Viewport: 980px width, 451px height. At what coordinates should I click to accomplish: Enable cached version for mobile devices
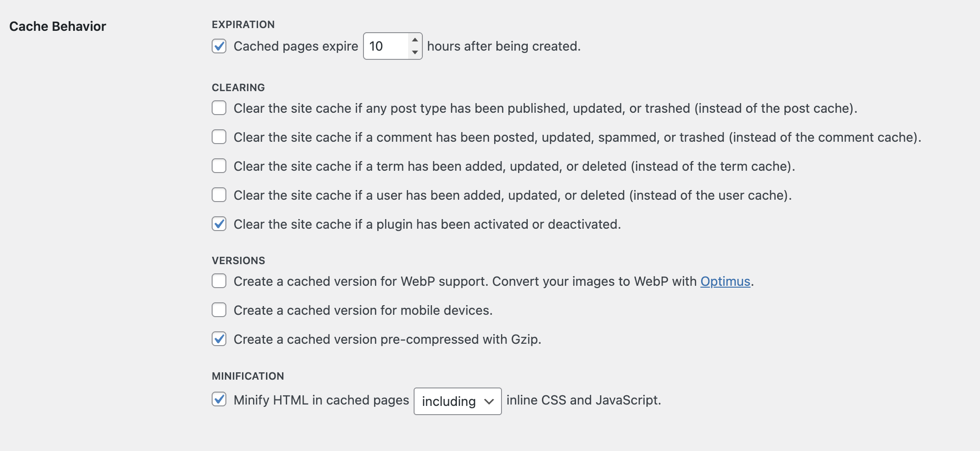219,310
